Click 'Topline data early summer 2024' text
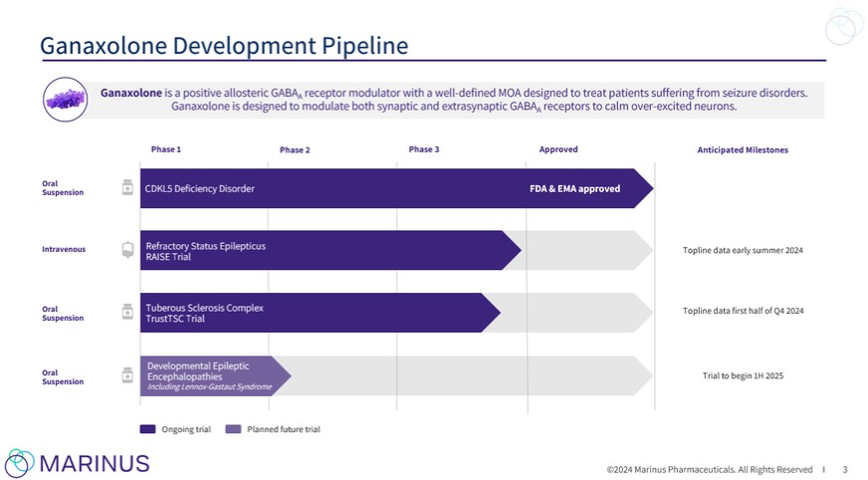868x480 pixels. tap(743, 250)
